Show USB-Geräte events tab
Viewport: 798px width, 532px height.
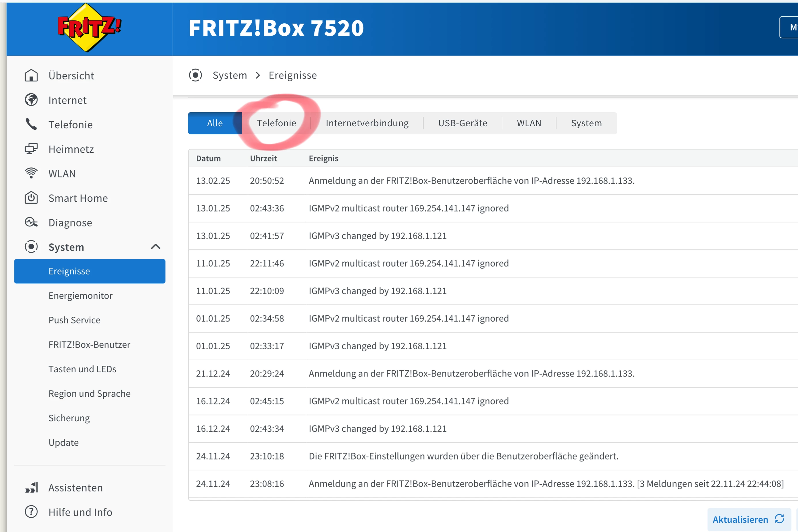[463, 123]
